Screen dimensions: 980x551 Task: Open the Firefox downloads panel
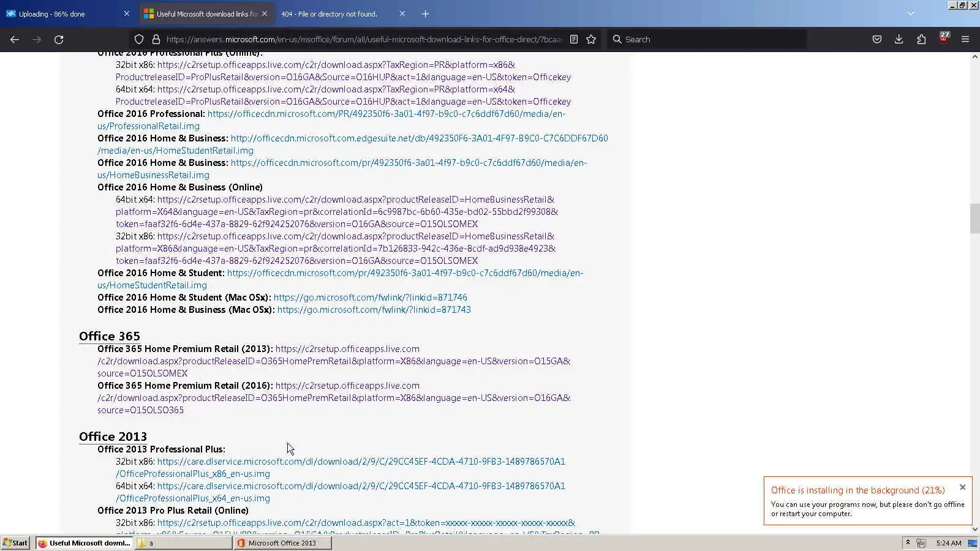pos(899,39)
